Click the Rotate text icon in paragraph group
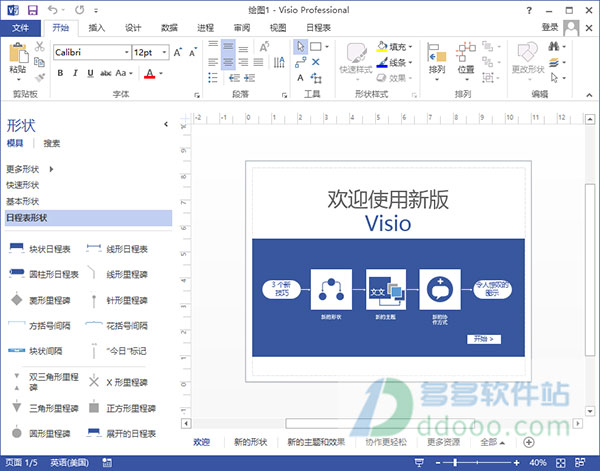 264,47
